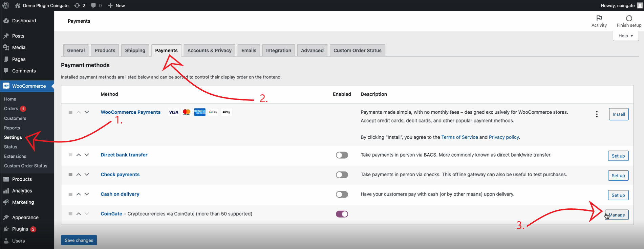The image size is (644, 249).
Task: Set up Check payments
Action: pos(618,176)
